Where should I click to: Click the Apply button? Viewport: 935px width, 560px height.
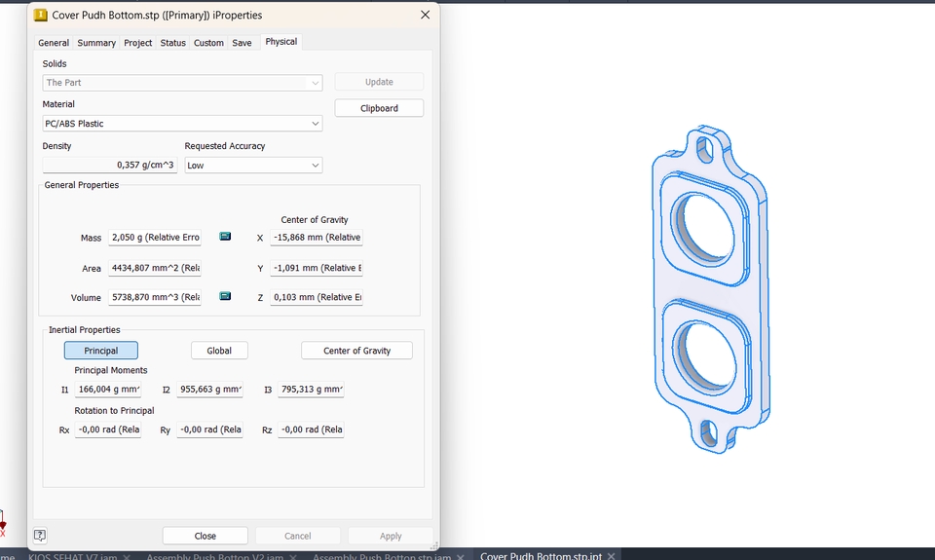(391, 536)
